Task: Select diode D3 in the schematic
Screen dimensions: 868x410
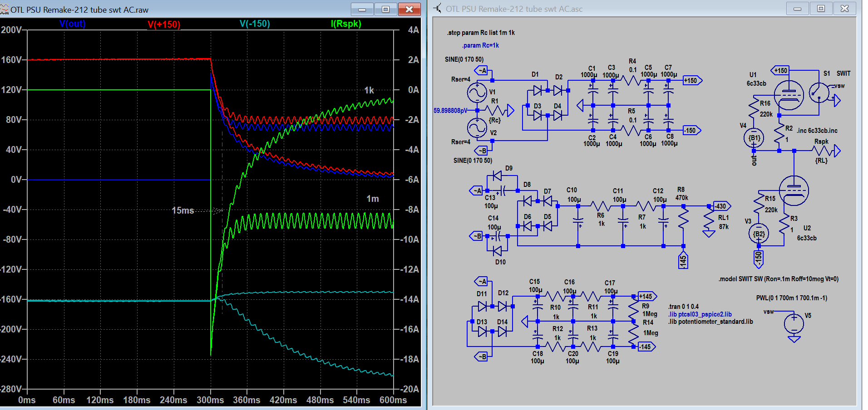Action: click(x=538, y=116)
